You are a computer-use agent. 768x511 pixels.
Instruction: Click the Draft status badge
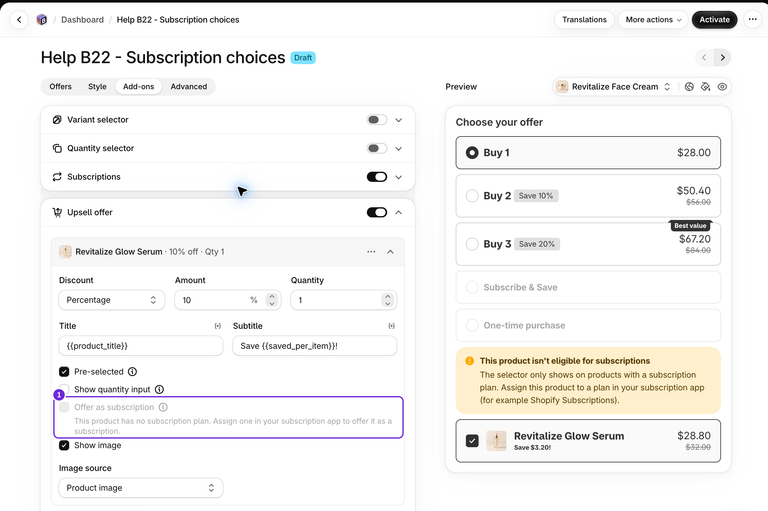[303, 58]
